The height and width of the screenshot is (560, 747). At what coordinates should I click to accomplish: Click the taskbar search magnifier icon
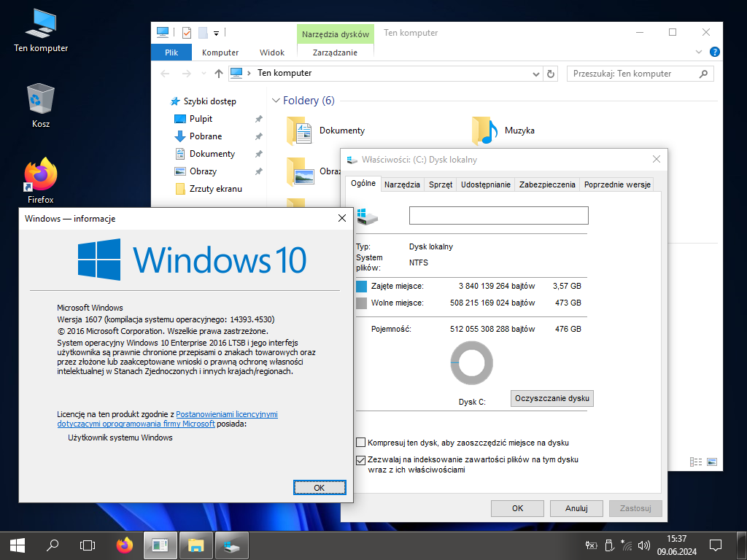[53, 545]
